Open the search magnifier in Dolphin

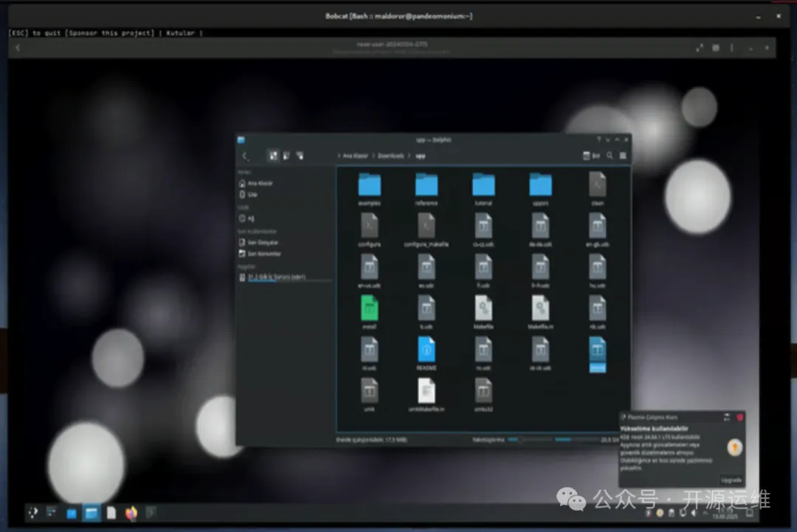pyautogui.click(x=610, y=156)
